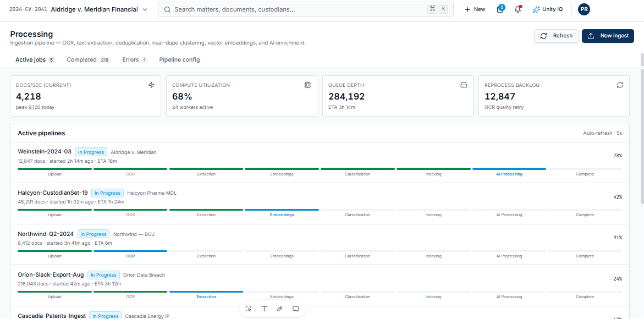Click the 42% progress value

[618, 197]
